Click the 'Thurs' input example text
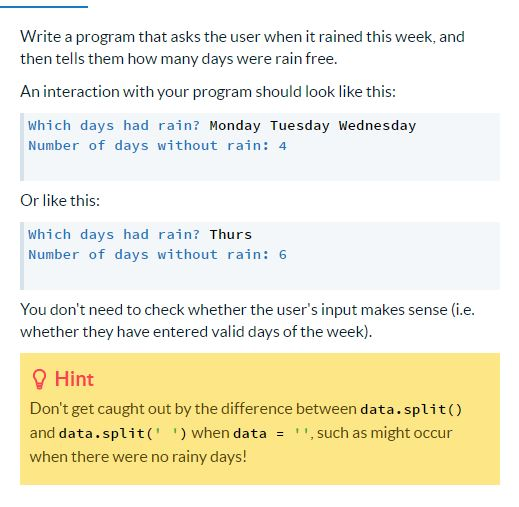 click(x=231, y=235)
